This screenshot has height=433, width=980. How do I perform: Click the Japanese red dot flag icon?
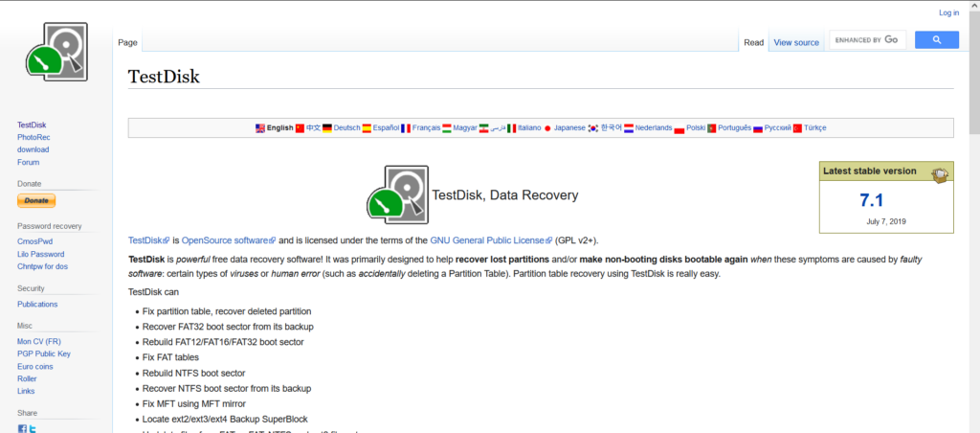[547, 128]
